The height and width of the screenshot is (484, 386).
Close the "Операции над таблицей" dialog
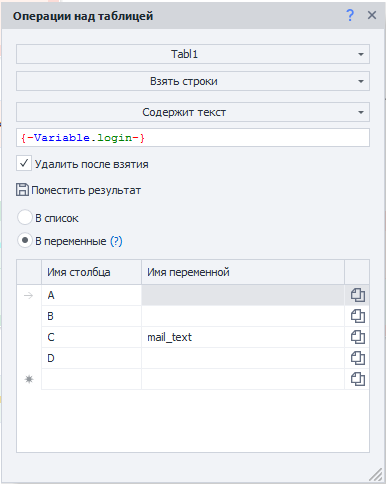click(x=372, y=15)
